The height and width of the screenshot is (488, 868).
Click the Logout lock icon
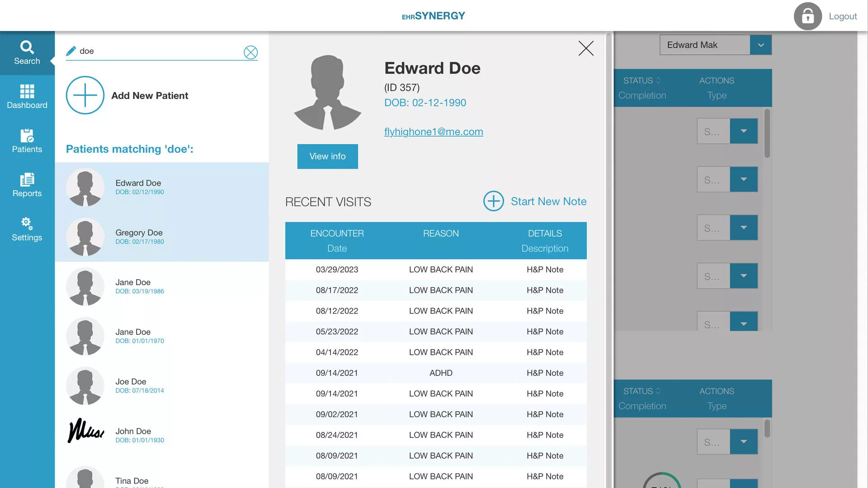click(807, 16)
